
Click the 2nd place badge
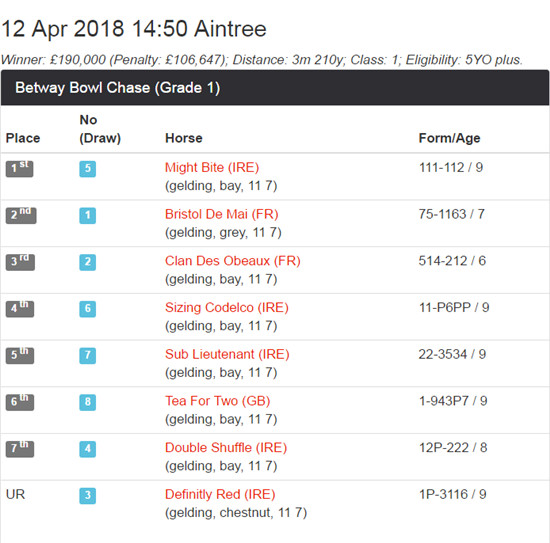(21, 215)
